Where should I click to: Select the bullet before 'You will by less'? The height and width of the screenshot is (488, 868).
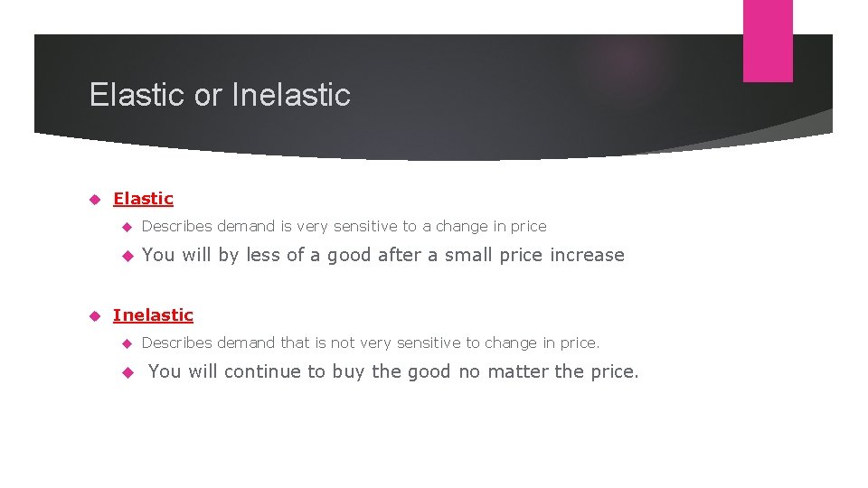(x=127, y=256)
